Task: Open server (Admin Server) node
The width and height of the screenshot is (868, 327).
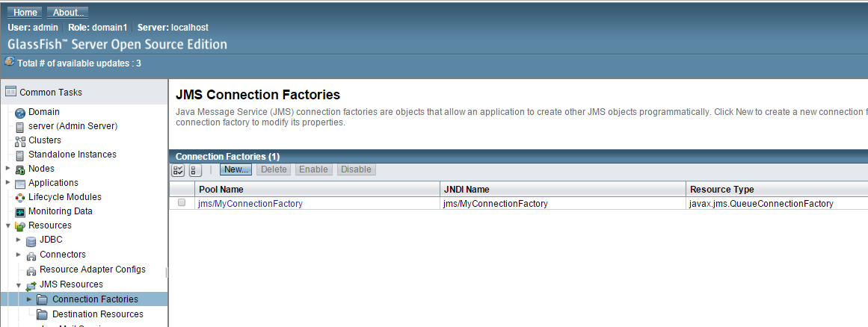Action: coord(73,126)
